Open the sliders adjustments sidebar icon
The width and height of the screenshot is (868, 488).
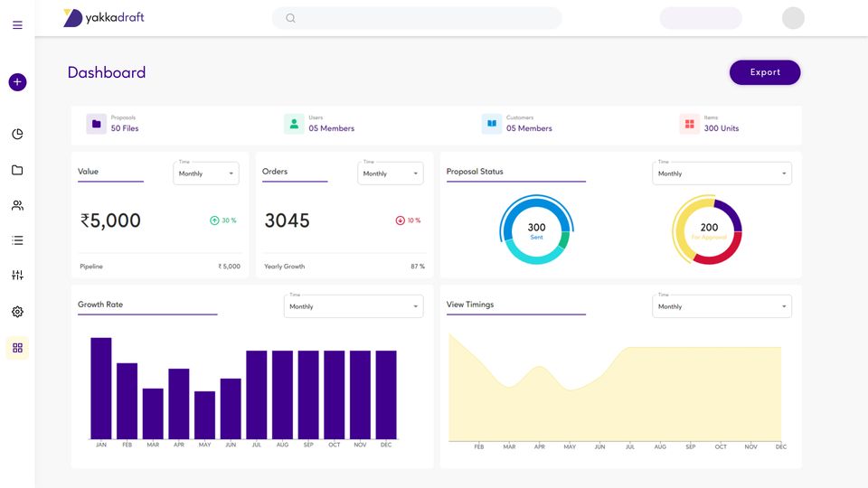17,275
